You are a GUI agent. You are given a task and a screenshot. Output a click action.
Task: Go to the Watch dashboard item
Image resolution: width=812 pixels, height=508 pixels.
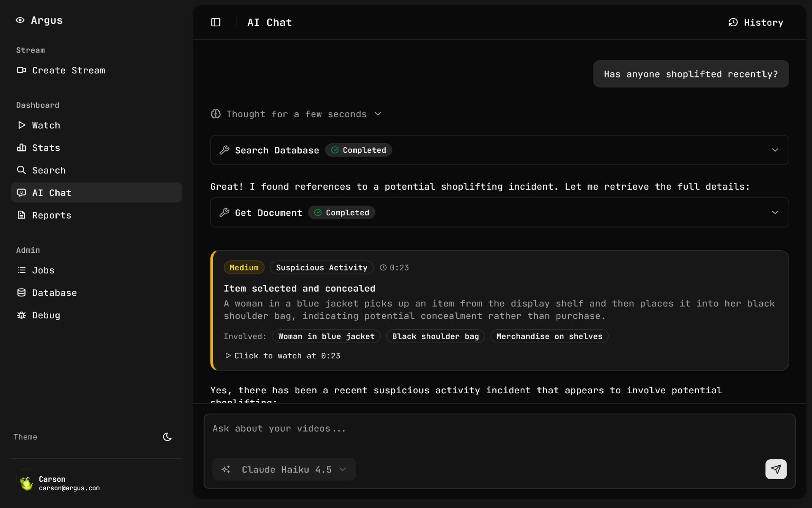(46, 125)
